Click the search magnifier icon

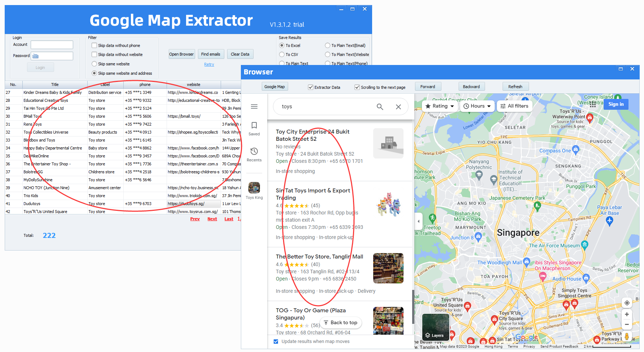[x=380, y=107]
